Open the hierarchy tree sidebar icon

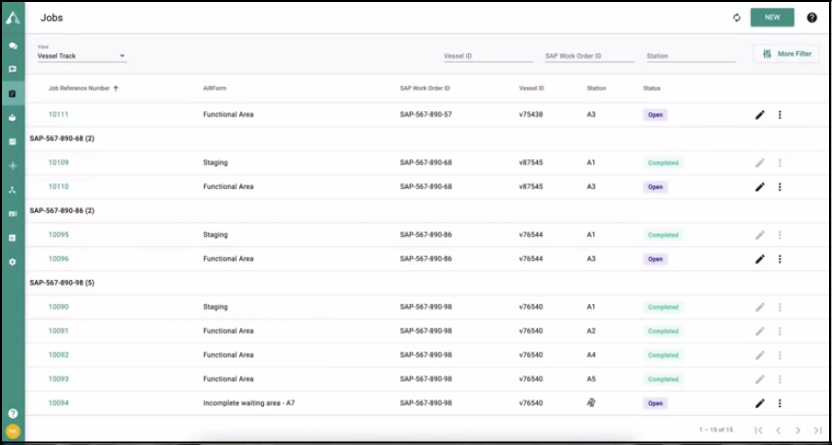(13, 190)
